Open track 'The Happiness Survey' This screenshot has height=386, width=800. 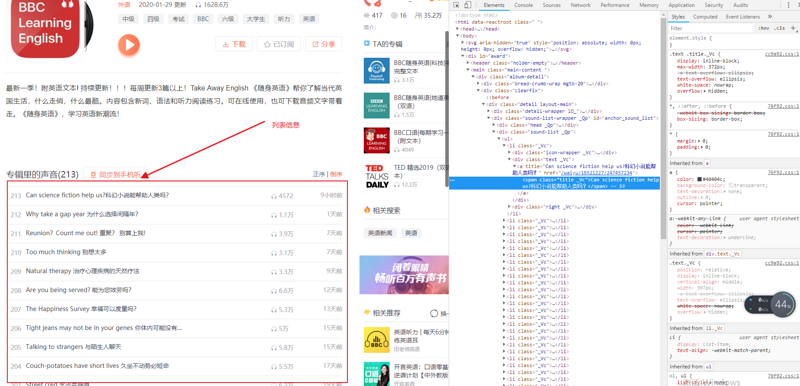pyautogui.click(x=81, y=308)
